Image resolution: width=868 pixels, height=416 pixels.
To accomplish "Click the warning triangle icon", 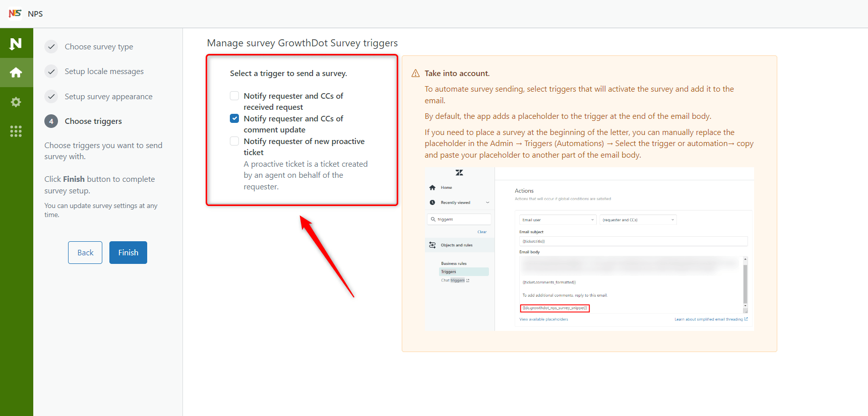I will (416, 74).
